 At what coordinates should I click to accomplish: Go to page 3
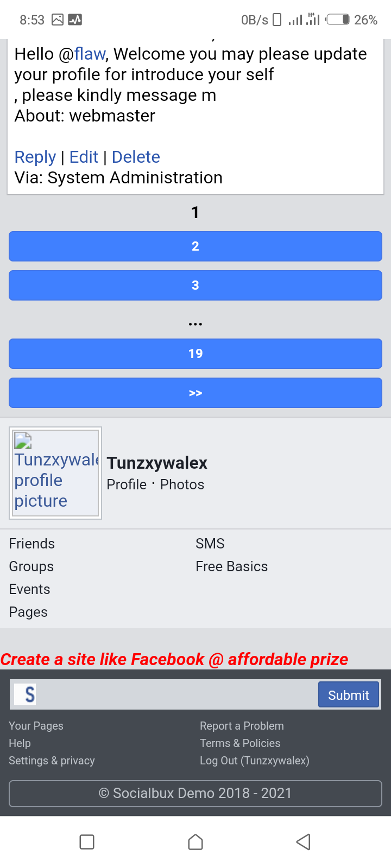195,285
